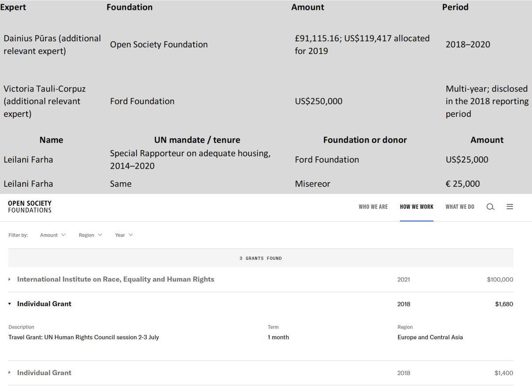The image size is (532, 392).
Task: Open the Year filter dropdown
Action: tap(124, 235)
